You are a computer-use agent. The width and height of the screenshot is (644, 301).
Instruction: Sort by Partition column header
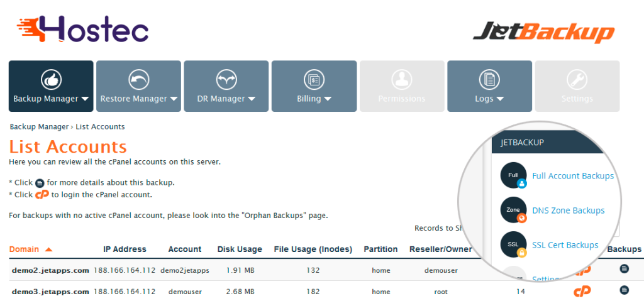380,249
